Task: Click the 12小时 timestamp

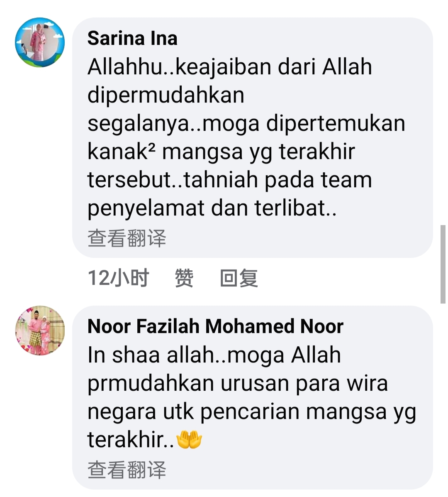Action: coord(118,278)
